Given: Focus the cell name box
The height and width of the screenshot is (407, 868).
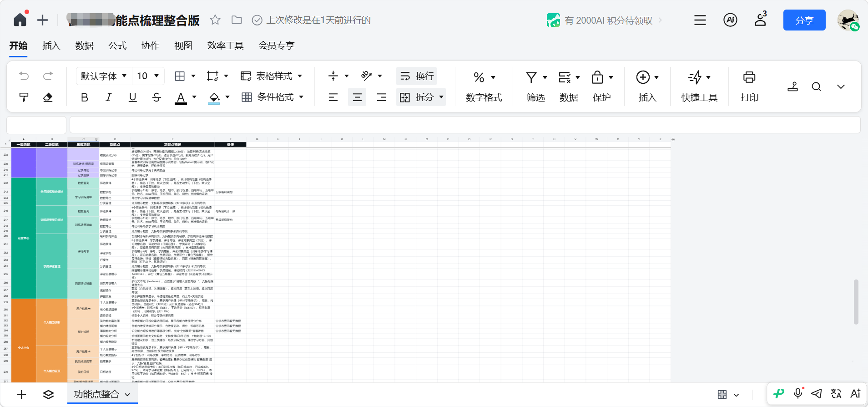Looking at the screenshot, I should pos(36,125).
